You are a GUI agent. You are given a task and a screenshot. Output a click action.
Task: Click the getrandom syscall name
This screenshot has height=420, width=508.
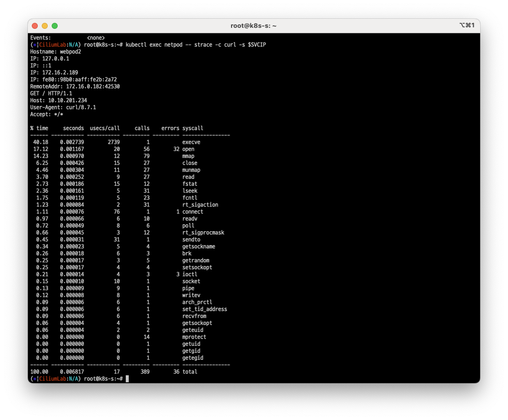tap(196, 260)
